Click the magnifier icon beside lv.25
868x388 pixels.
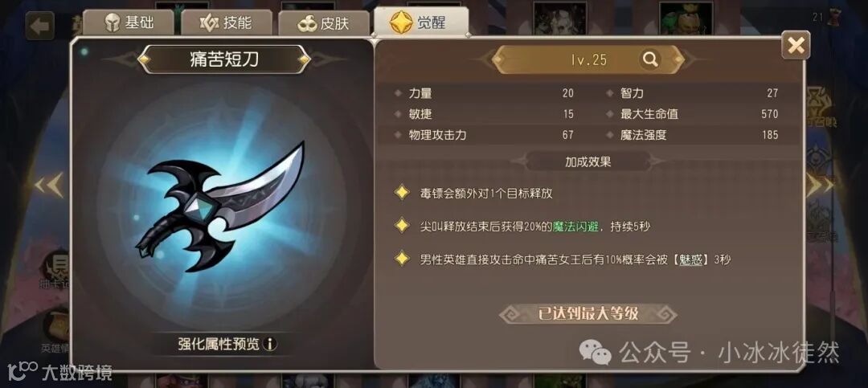[649, 59]
